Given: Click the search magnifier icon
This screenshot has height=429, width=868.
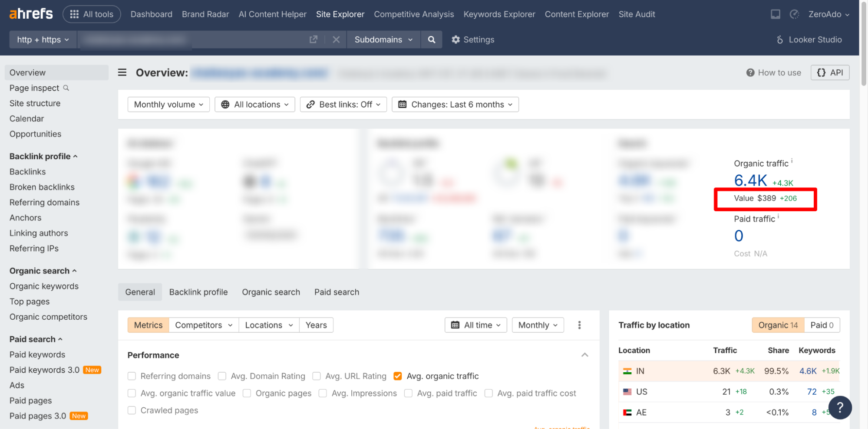Looking at the screenshot, I should coord(431,39).
